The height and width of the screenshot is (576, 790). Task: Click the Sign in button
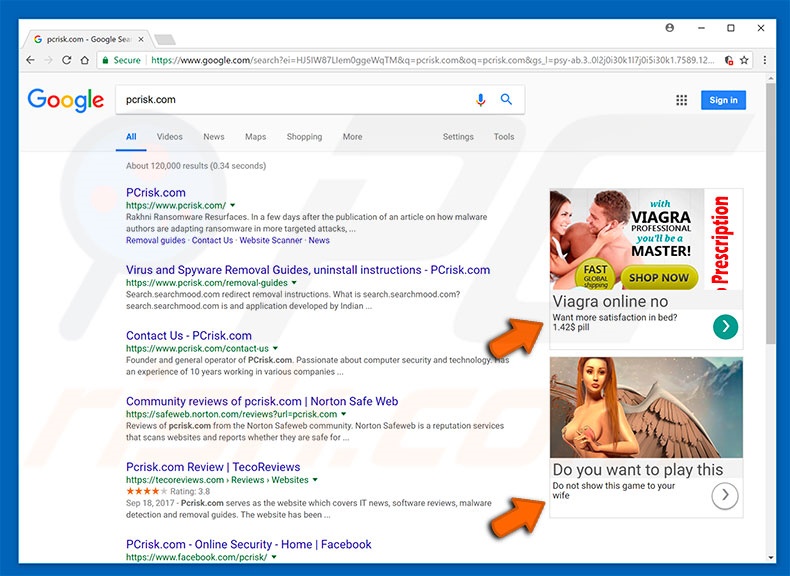click(x=723, y=100)
